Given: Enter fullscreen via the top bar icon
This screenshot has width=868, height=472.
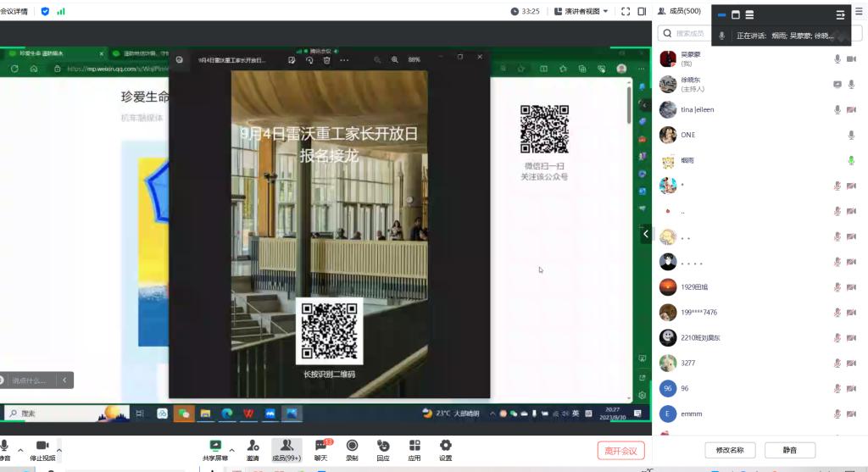Looking at the screenshot, I should [626, 11].
